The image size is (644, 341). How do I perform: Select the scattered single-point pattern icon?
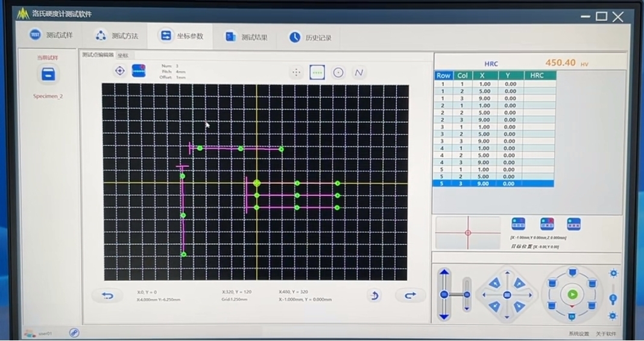tap(295, 73)
